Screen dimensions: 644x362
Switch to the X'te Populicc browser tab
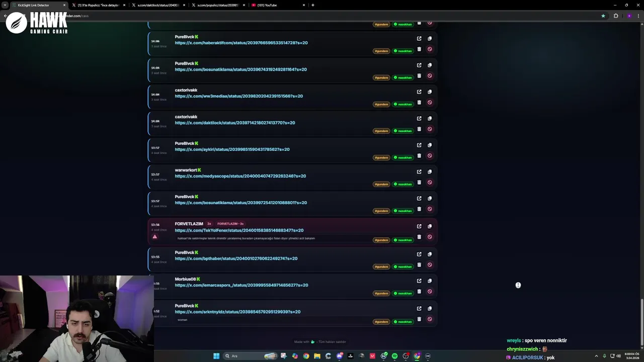point(98,5)
